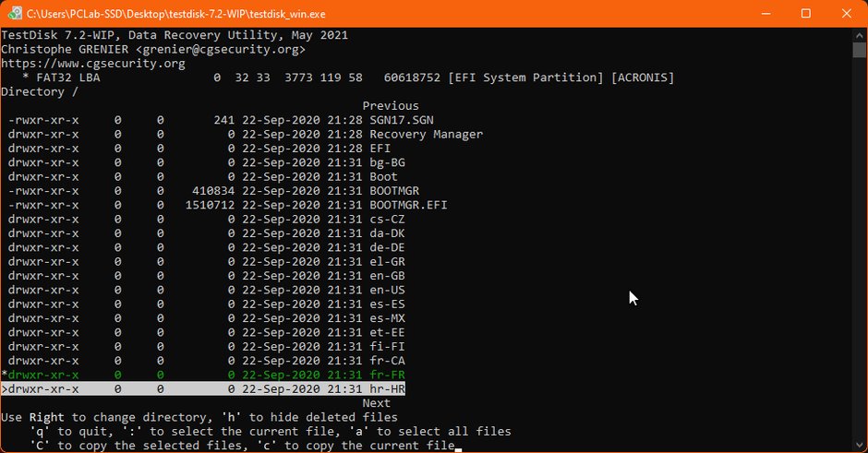Click the scrollbar up arrow
868x453 pixels.
tap(859, 35)
